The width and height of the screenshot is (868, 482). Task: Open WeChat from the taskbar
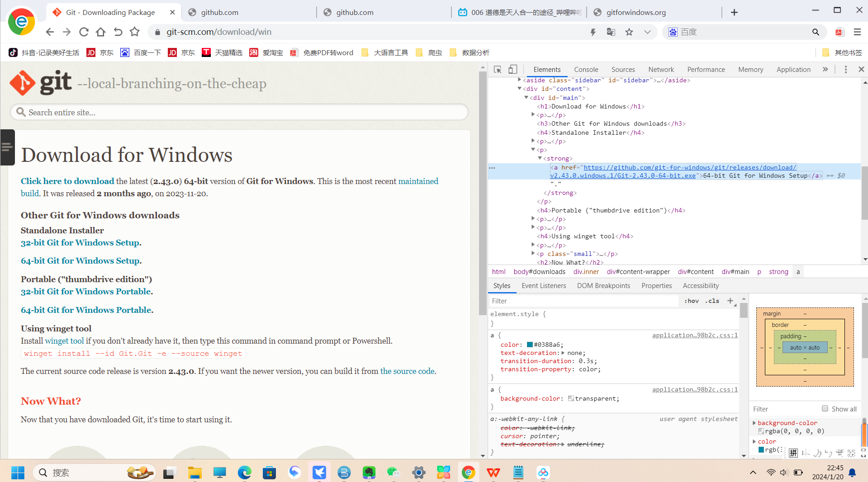(x=393, y=473)
